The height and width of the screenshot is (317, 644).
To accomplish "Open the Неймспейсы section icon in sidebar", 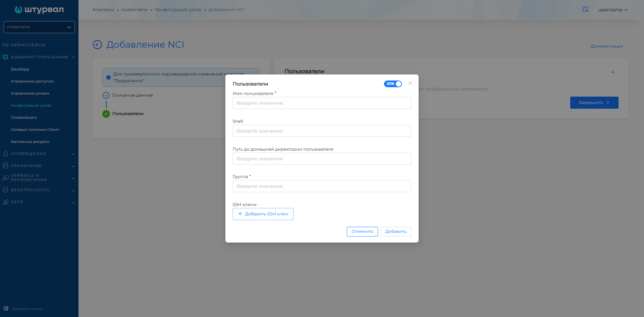I will tap(5, 45).
